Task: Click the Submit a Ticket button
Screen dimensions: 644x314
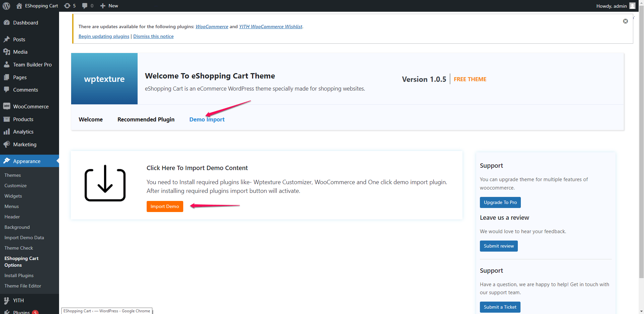Action: 500,307
